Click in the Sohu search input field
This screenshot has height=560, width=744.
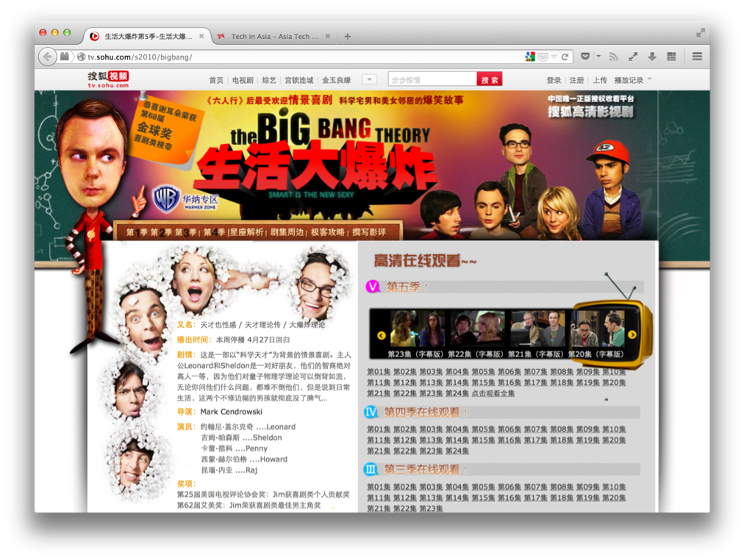coord(432,79)
